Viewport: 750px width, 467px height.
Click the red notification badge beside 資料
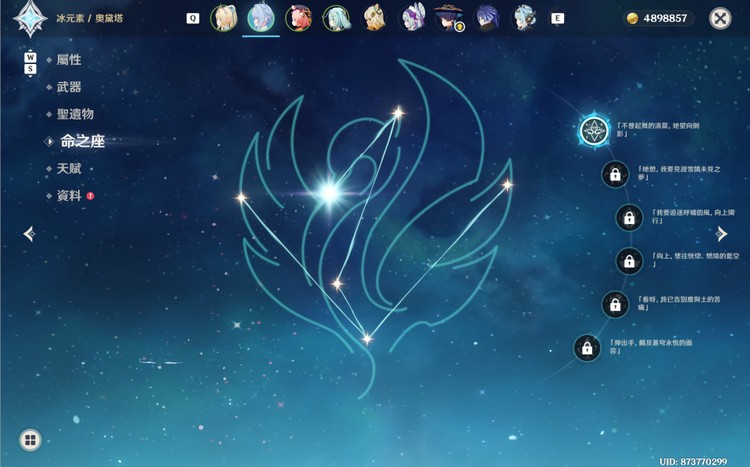pos(90,196)
